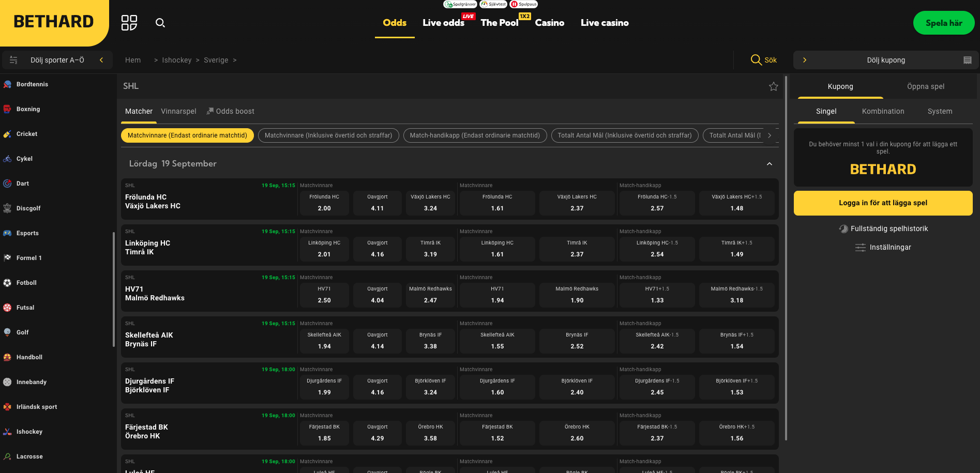Select System bet type tab
This screenshot has width=980, height=473.
coord(940,111)
